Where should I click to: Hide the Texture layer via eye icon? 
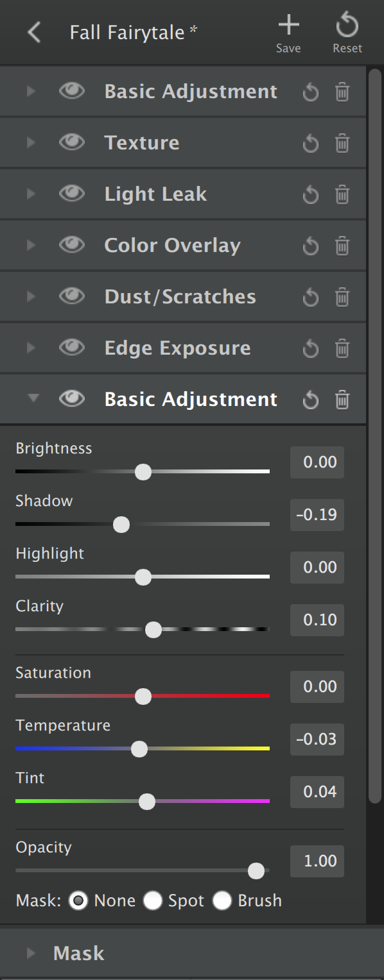click(72, 142)
